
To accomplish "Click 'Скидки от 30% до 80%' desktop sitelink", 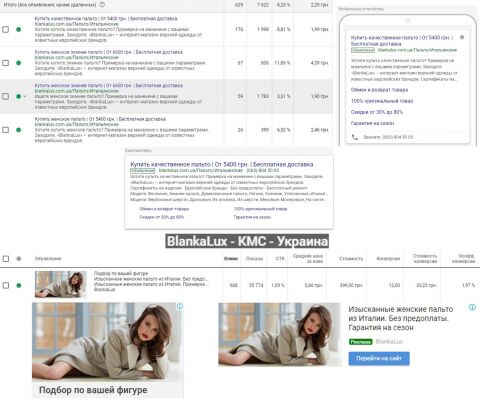I will 162,217.
